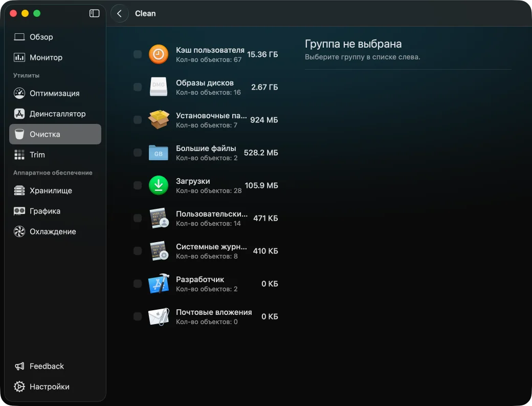Click the user logs icon
Image resolution: width=532 pixels, height=406 pixels.
coord(159,218)
